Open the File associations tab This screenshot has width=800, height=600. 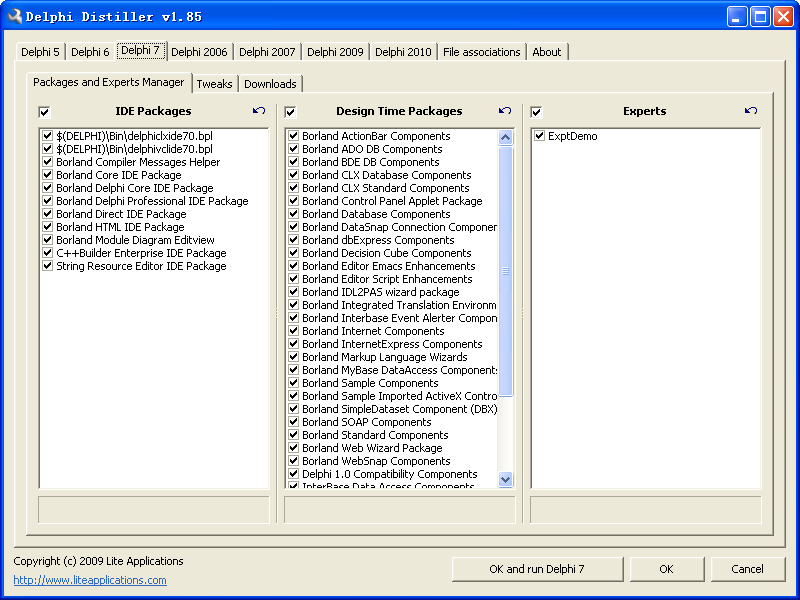[482, 52]
